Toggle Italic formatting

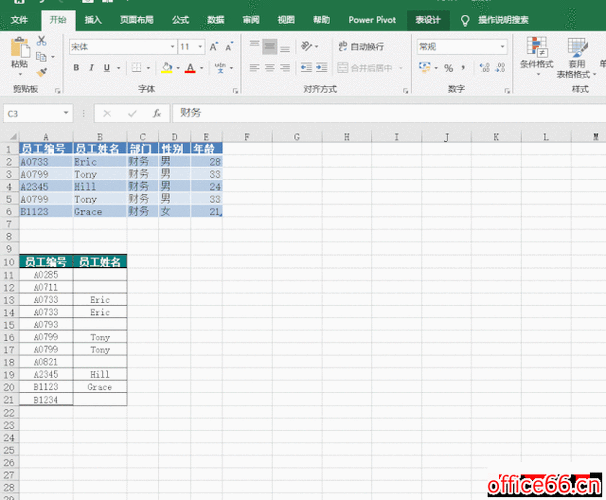point(91,68)
